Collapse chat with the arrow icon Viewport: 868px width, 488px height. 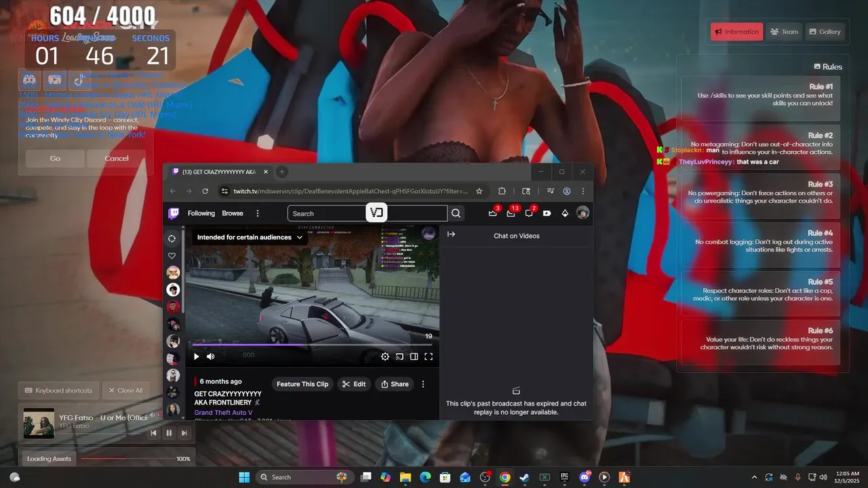[x=451, y=235]
